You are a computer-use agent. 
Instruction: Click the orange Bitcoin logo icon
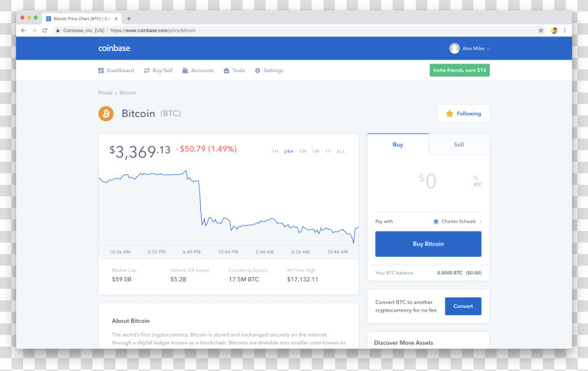[106, 113]
